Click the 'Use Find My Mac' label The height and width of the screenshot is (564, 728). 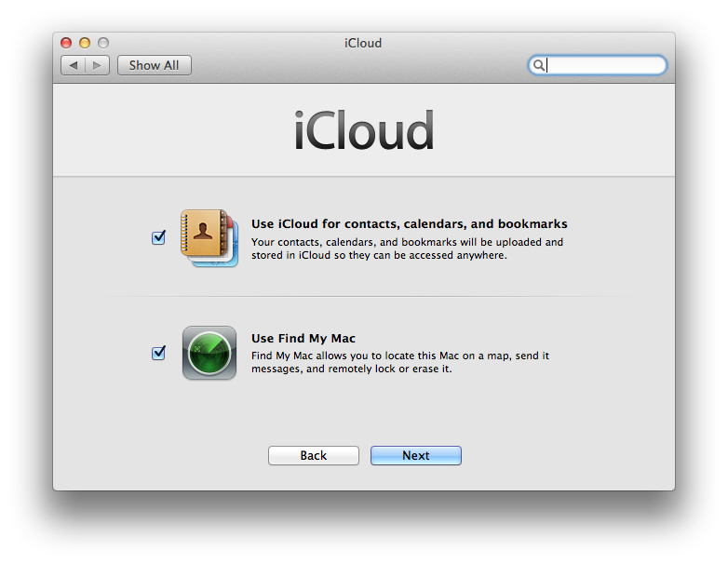(303, 339)
